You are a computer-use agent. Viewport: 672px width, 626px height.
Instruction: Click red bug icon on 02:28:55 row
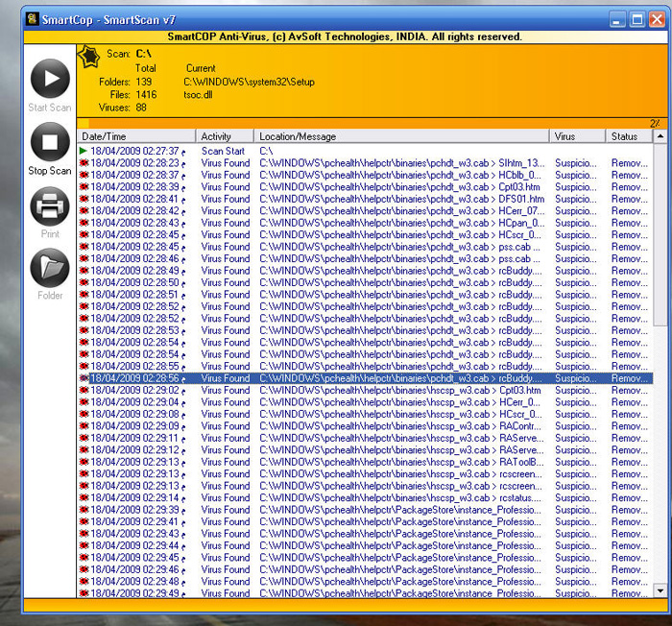(84, 366)
